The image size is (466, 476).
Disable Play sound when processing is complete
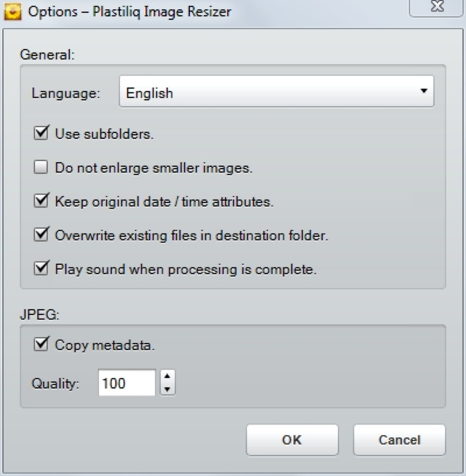(x=40, y=268)
